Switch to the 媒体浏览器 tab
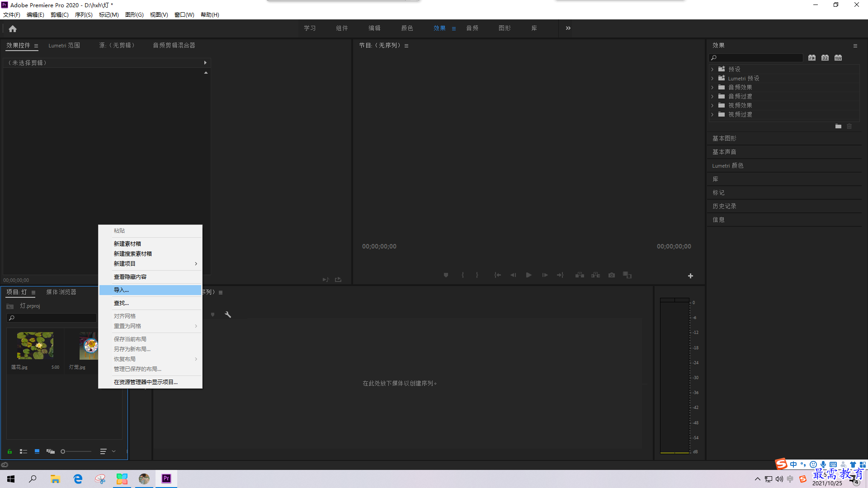This screenshot has height=488, width=868. (x=61, y=292)
